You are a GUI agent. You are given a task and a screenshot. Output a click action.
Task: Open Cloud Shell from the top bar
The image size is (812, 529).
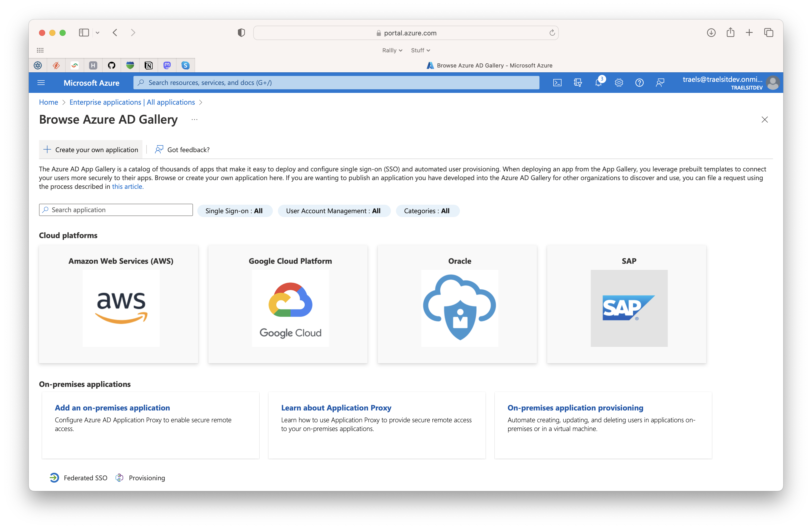click(557, 83)
